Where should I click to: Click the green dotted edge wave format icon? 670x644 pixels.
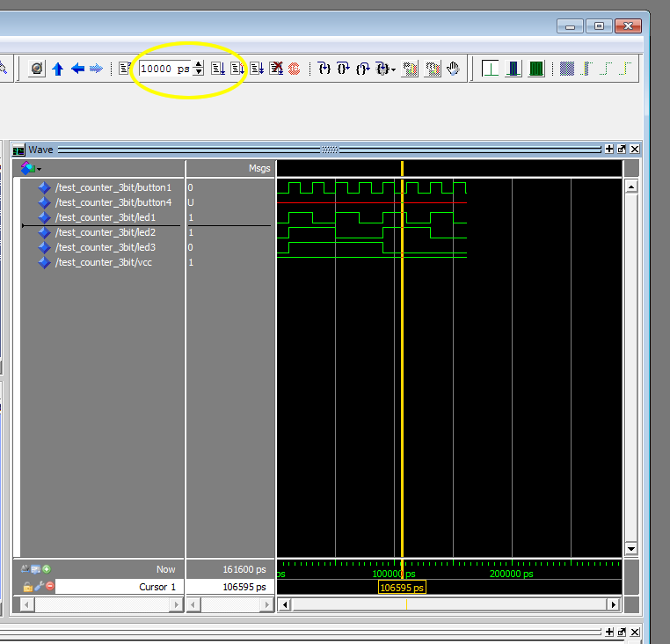[x=606, y=69]
